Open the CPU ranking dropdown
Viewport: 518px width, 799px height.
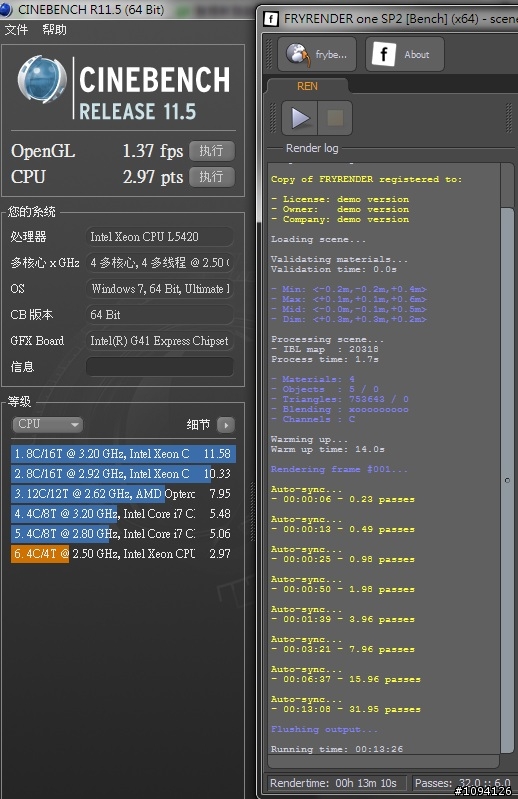click(47, 424)
